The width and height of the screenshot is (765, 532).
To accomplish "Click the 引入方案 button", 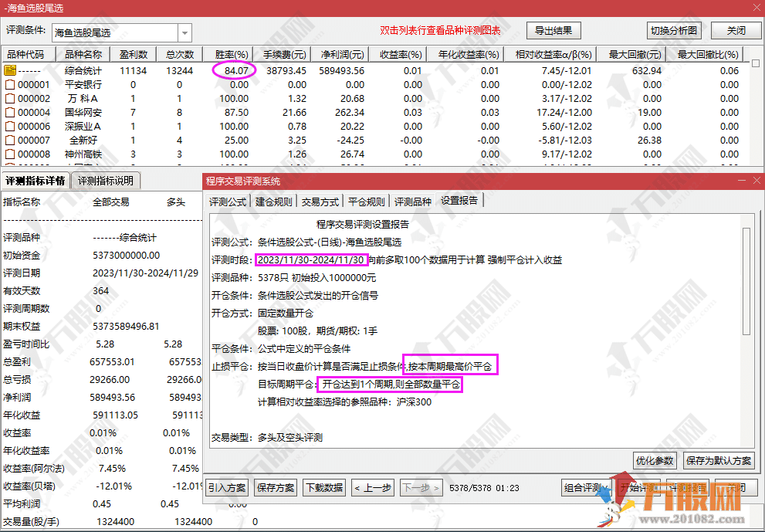I will (227, 487).
